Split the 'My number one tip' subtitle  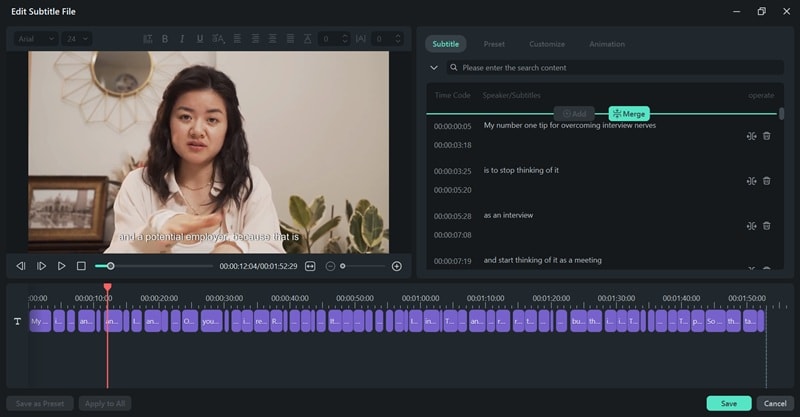(x=752, y=136)
